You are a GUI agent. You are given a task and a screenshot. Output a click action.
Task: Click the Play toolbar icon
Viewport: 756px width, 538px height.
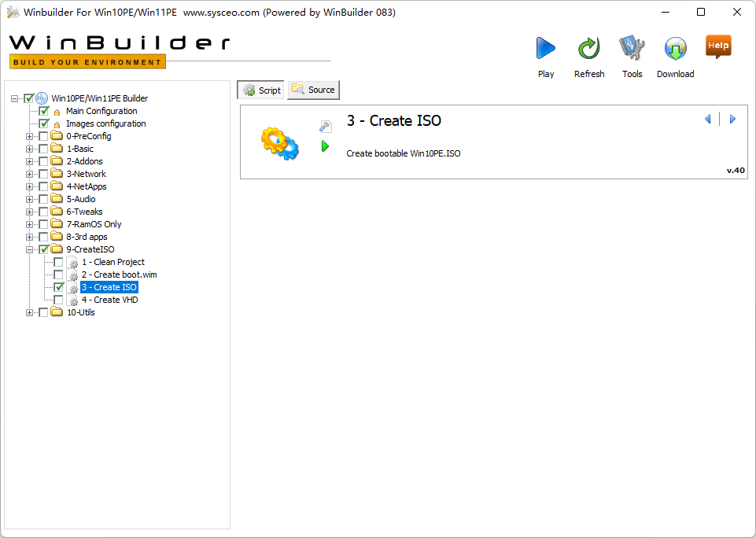[x=546, y=48]
